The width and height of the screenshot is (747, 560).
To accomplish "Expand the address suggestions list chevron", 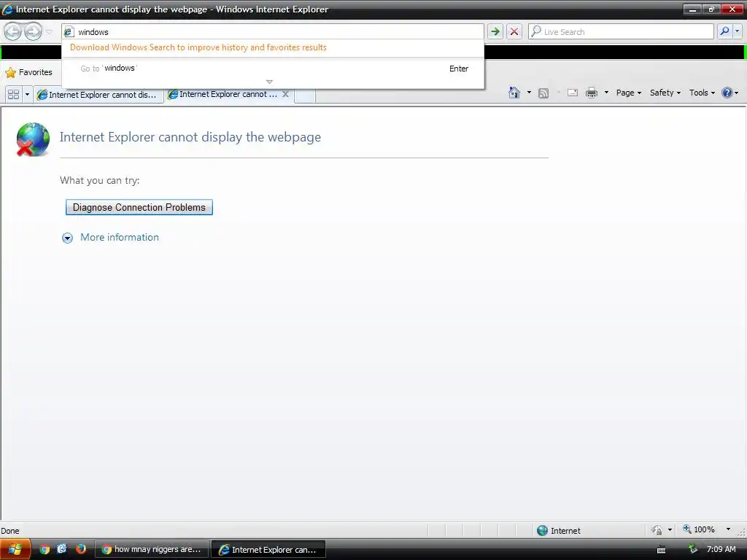I will tap(269, 82).
